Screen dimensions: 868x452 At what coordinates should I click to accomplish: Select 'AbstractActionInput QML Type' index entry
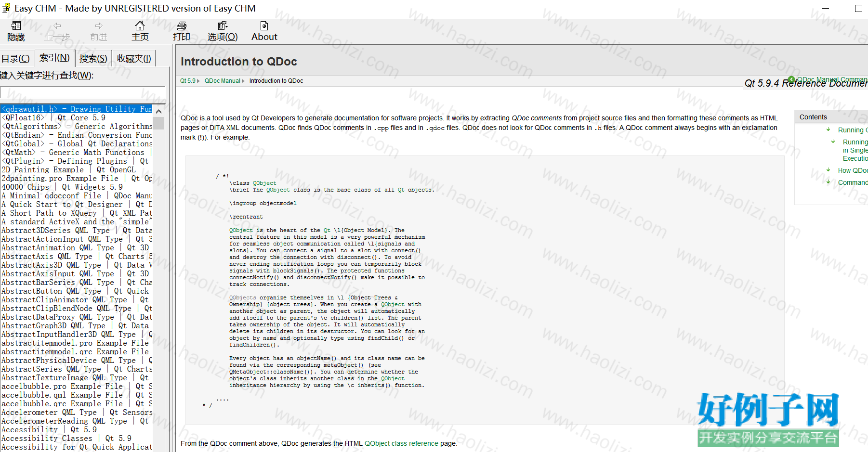pos(77,239)
